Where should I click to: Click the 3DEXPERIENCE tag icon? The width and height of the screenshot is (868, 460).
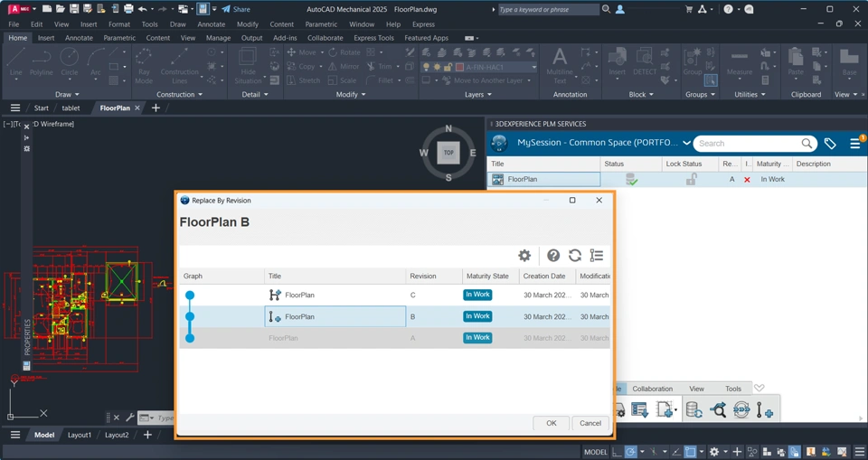coord(830,144)
